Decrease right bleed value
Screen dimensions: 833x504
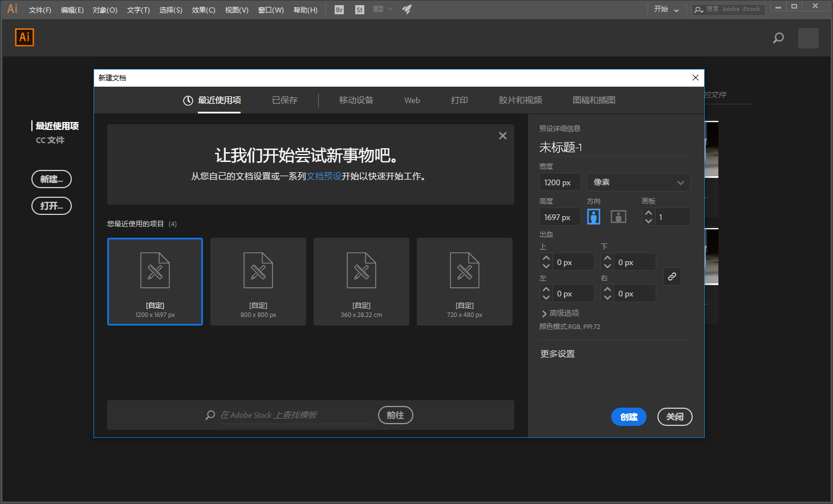pos(607,297)
